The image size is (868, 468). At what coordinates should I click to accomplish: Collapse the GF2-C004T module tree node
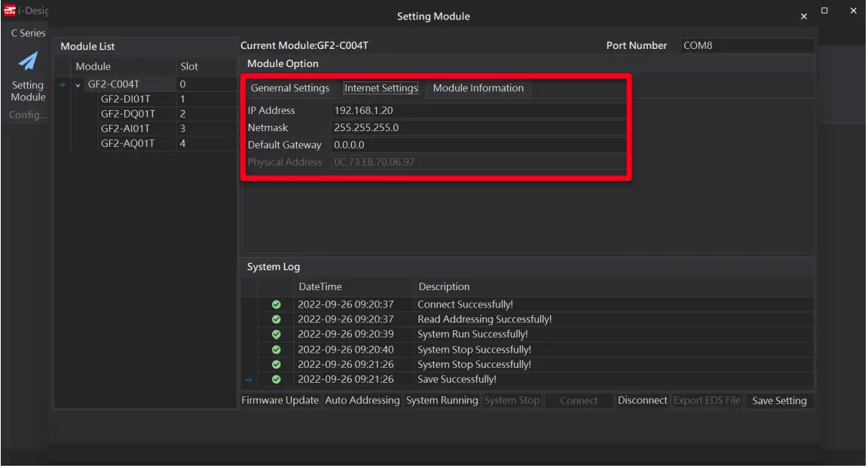click(x=78, y=84)
